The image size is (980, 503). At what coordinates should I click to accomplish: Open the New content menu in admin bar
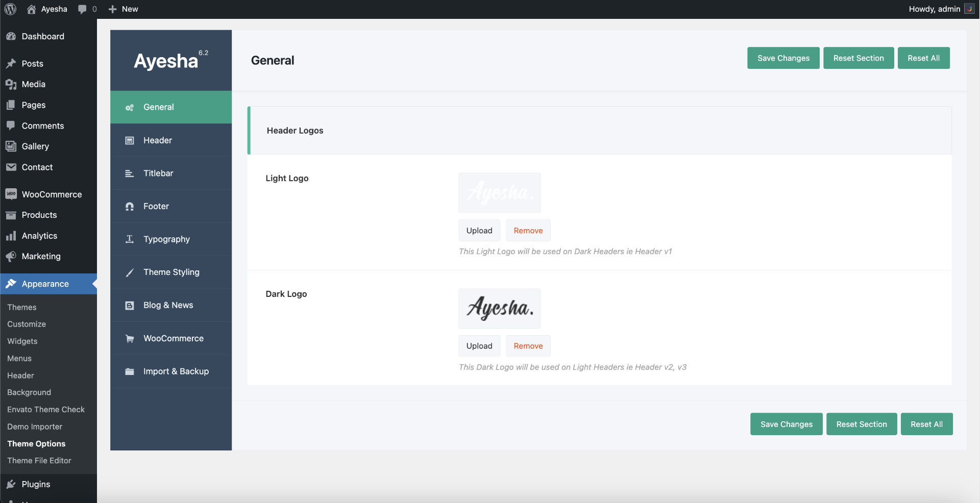(x=122, y=9)
